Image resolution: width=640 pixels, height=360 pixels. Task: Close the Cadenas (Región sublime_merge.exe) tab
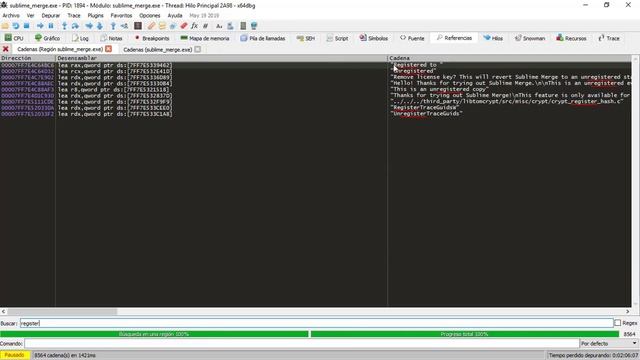click(109, 49)
